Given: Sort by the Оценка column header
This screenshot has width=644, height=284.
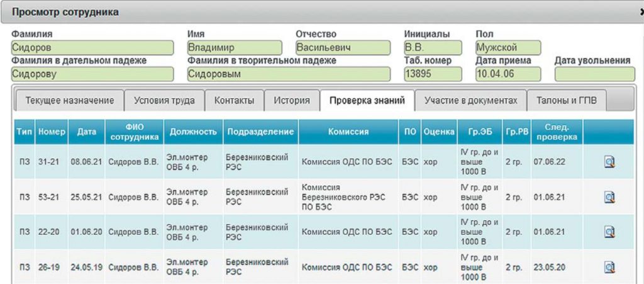Looking at the screenshot, I should coord(439,132).
